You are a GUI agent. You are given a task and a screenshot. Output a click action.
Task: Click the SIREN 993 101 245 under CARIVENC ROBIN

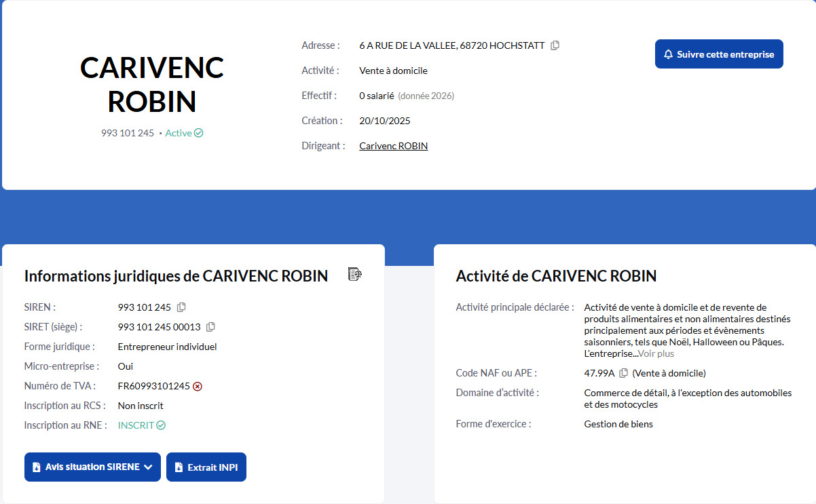(x=127, y=132)
